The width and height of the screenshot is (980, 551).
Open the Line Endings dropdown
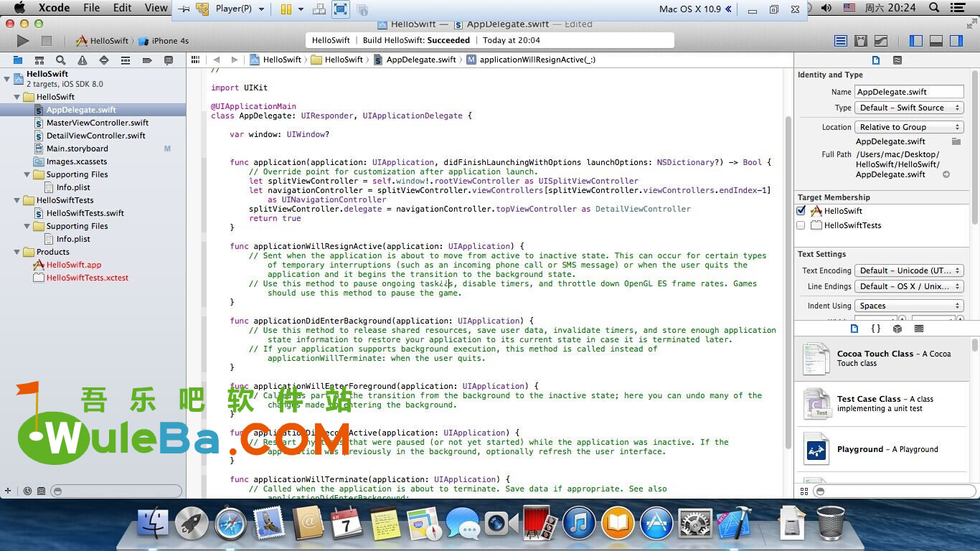point(909,286)
